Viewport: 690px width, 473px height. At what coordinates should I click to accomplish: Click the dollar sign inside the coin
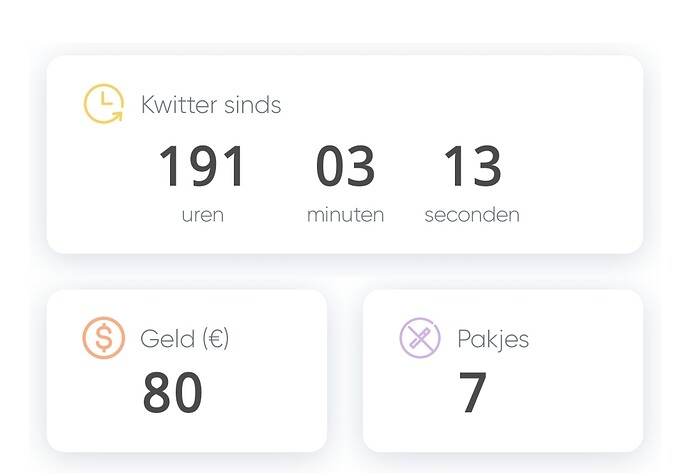[104, 338]
